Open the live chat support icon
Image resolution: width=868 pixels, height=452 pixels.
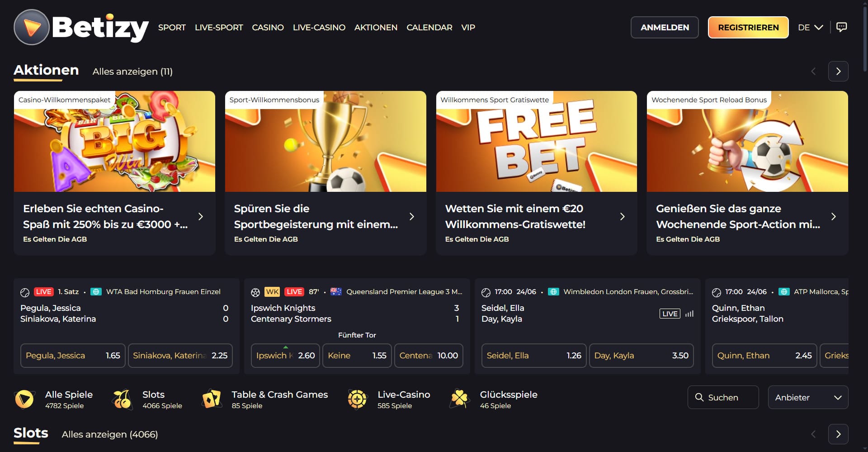click(841, 27)
